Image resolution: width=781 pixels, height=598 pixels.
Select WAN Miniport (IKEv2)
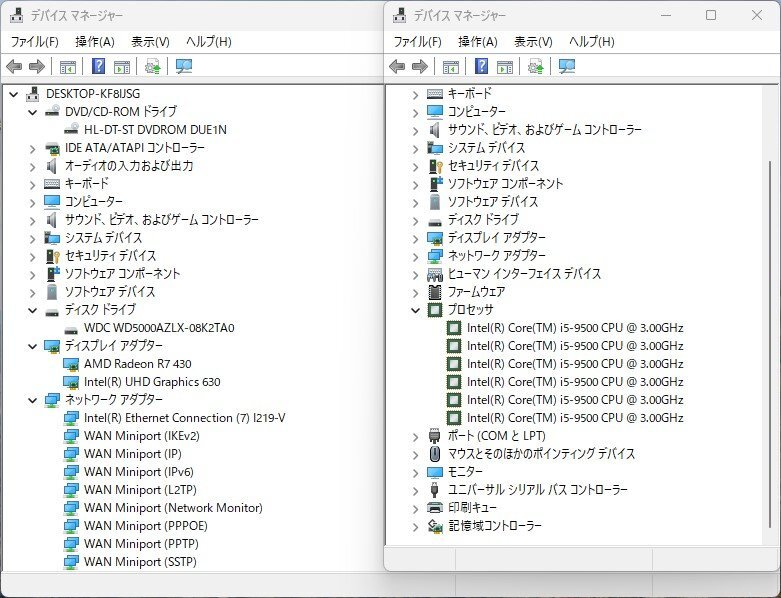[142, 436]
